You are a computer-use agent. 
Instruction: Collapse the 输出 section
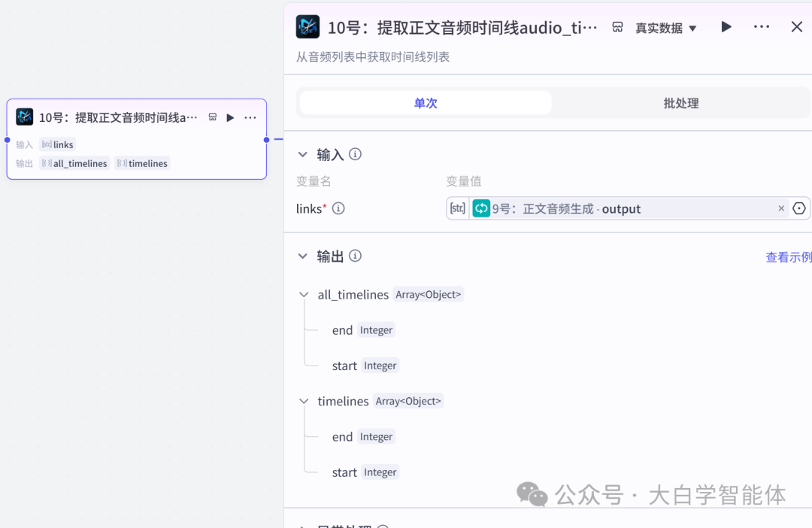[x=303, y=256]
